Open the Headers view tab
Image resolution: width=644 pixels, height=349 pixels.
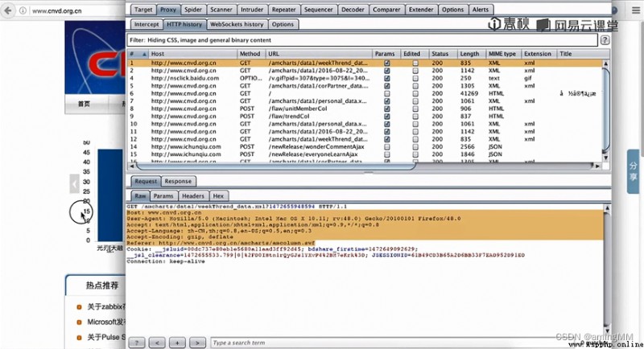(x=193, y=196)
